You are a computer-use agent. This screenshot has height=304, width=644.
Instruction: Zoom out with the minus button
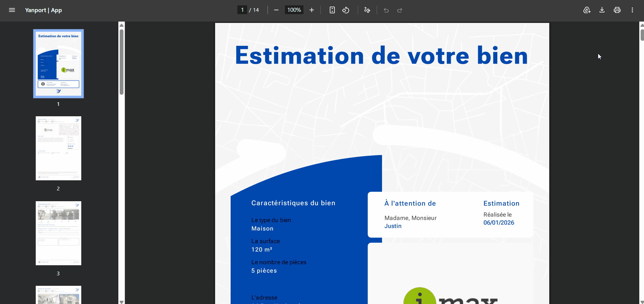[276, 10]
